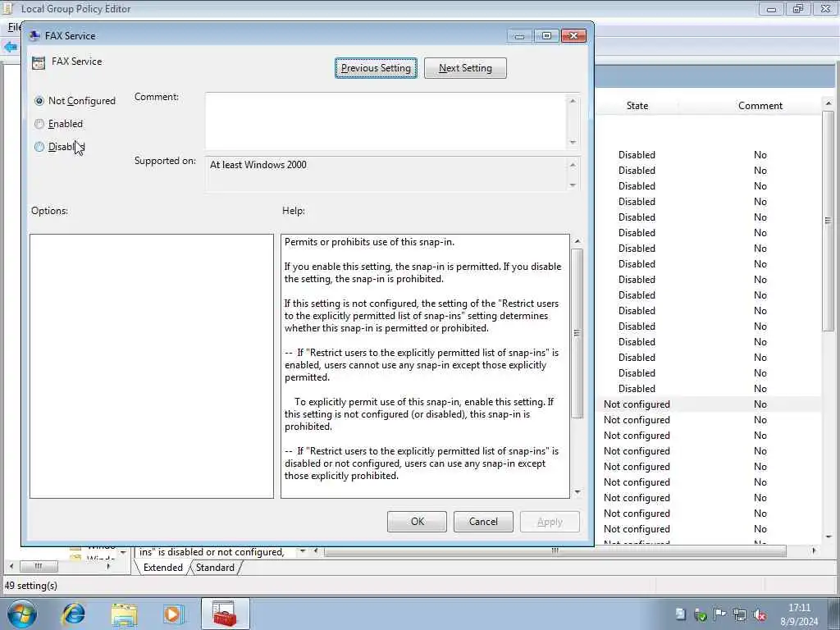The width and height of the screenshot is (840, 630).
Task: Switch to the Extended tab
Action: (163, 568)
